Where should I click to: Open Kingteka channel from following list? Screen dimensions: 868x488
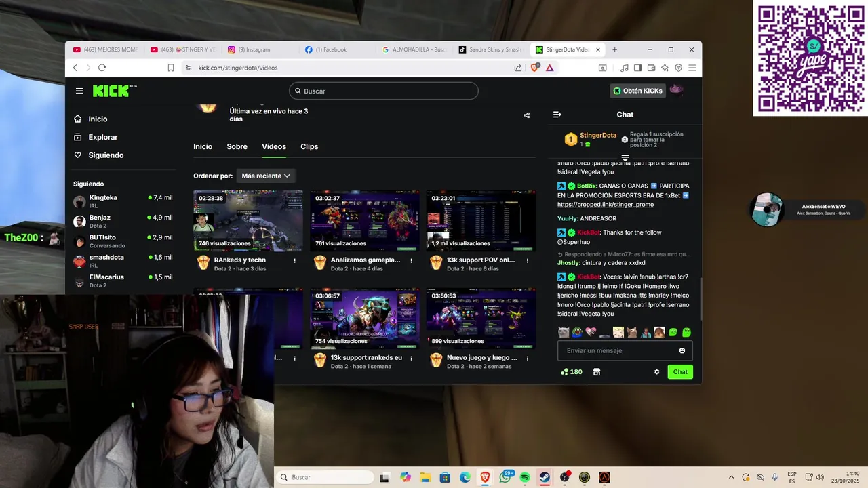coord(122,201)
